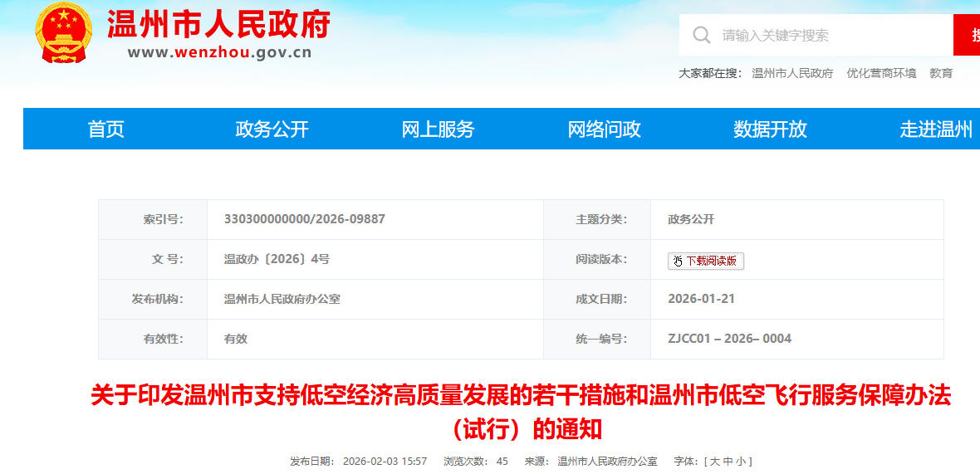The width and height of the screenshot is (980, 474).
Task: Click the magnifier search icon
Action: (x=701, y=35)
